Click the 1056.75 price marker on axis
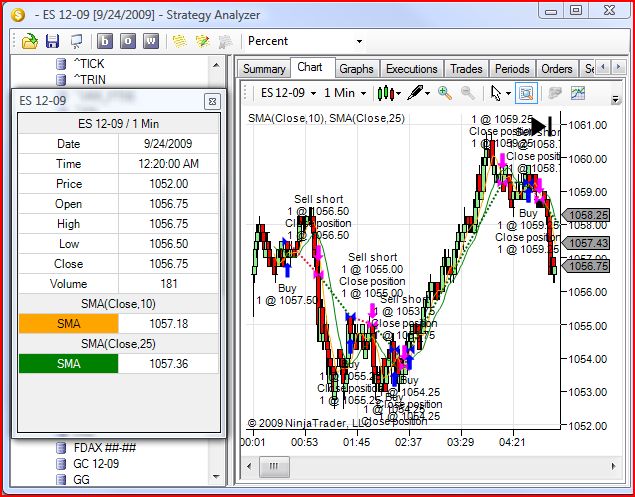635x497 pixels. tap(586, 266)
